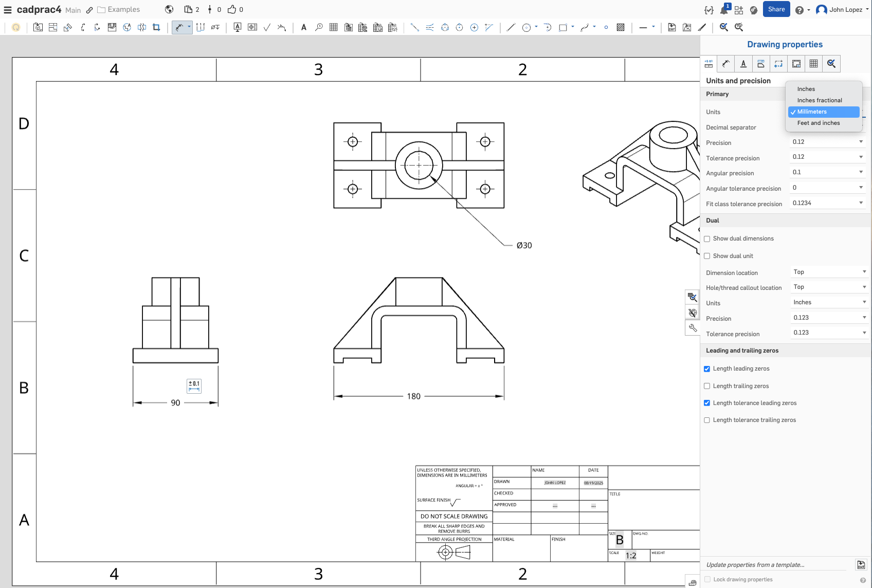Screen dimensions: 872x588
Task: Click the Main branch label
Action: (73, 10)
